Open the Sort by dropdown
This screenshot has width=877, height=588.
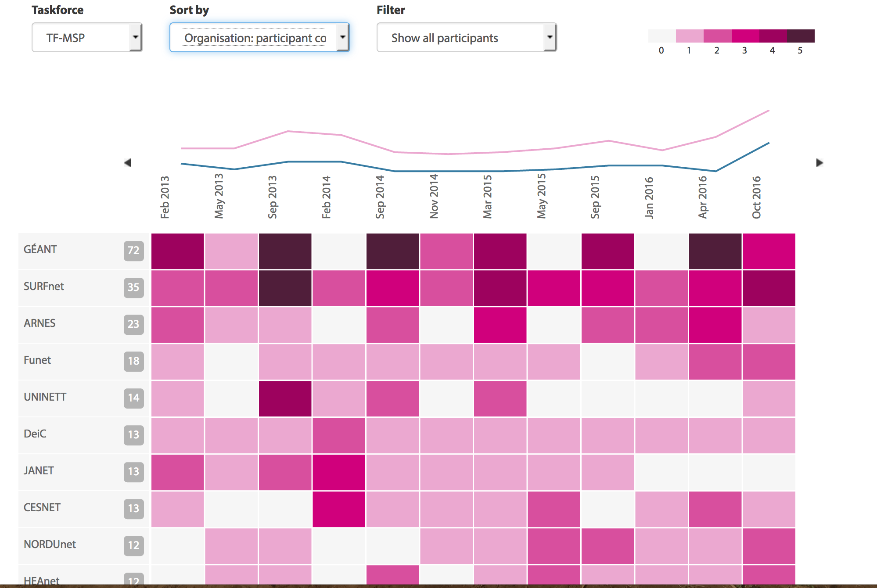point(259,38)
